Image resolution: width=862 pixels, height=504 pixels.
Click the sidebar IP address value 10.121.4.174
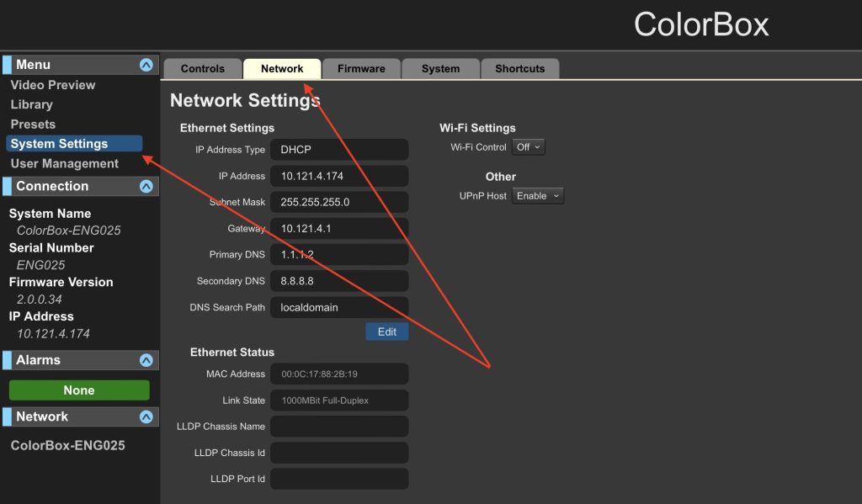click(x=53, y=334)
